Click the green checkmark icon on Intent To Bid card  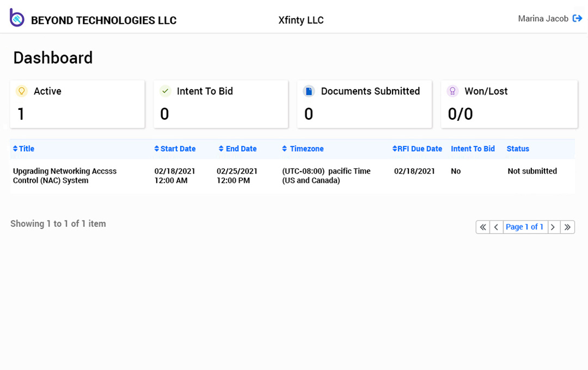click(165, 91)
